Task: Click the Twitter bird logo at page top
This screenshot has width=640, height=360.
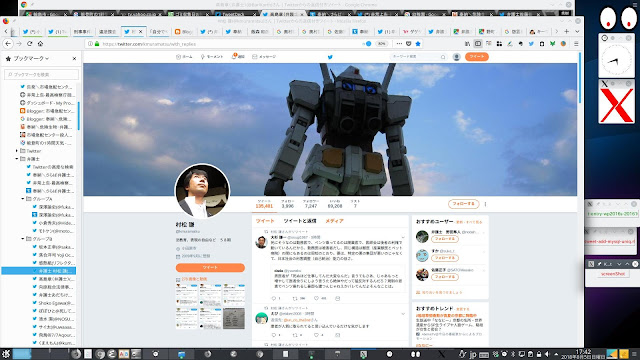Action: [x=330, y=57]
